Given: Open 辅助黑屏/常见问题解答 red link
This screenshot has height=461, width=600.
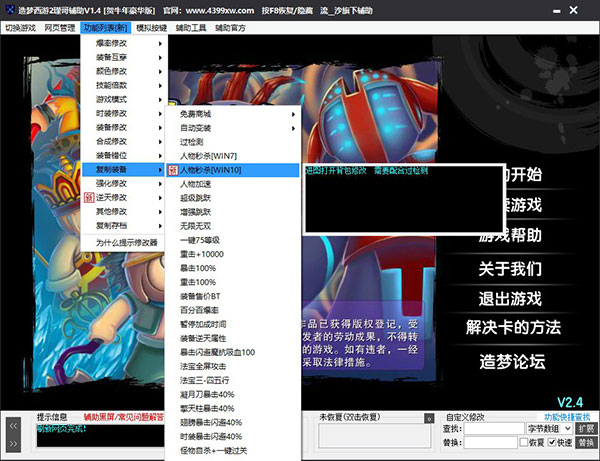Looking at the screenshot, I should tap(124, 417).
